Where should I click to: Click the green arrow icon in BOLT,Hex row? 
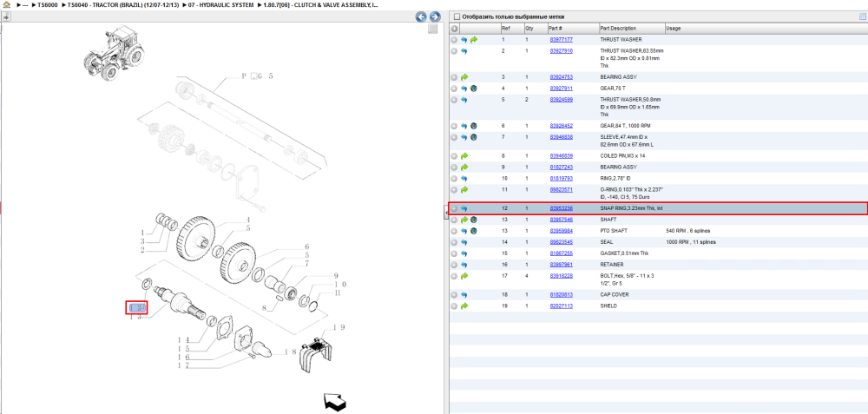(464, 276)
